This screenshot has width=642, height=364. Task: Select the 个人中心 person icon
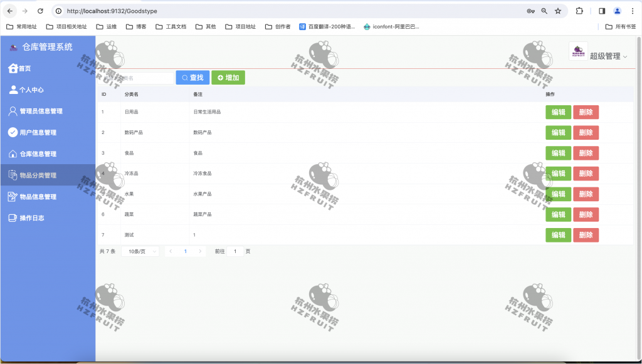14,90
